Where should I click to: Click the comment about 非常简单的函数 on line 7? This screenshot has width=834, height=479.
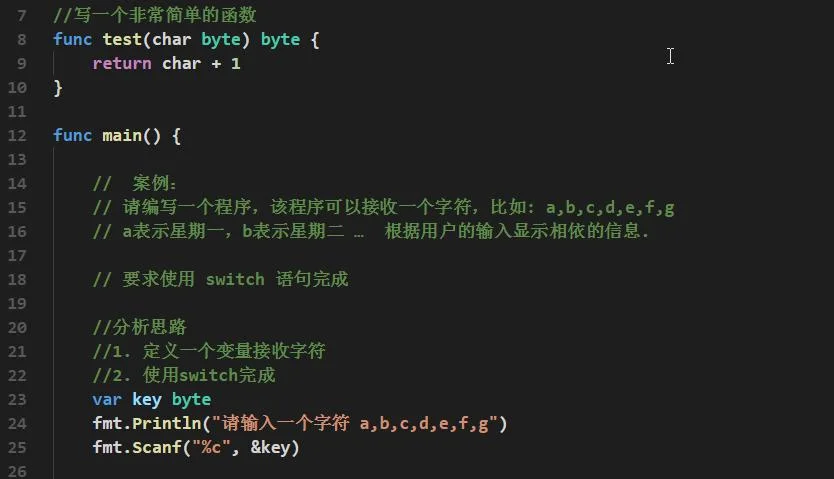coord(155,15)
